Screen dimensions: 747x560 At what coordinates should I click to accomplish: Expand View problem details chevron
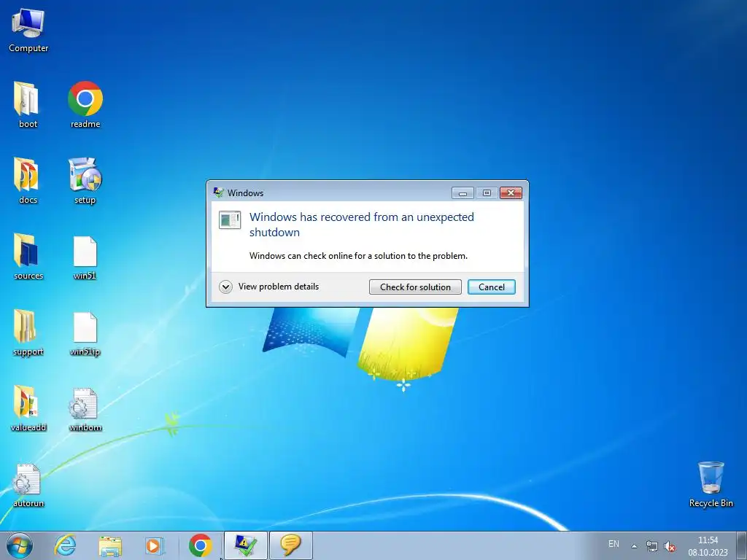(x=225, y=287)
